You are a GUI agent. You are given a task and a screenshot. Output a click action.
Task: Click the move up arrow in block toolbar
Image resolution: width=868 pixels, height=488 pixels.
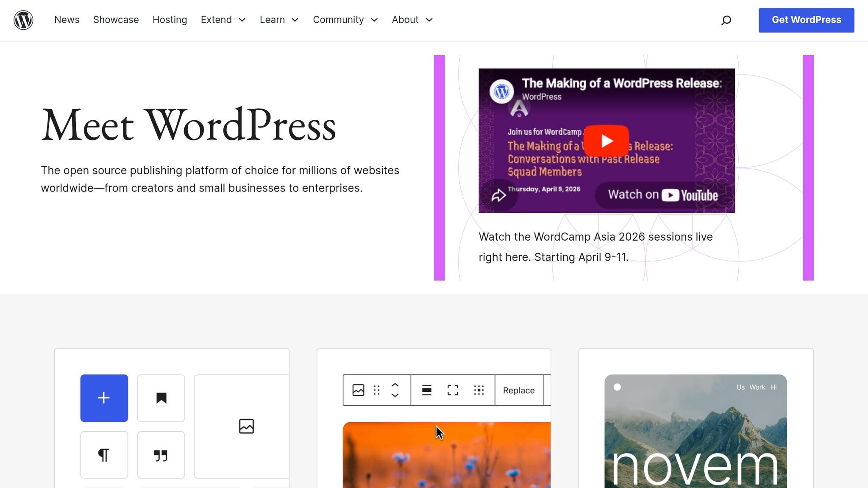click(x=395, y=385)
